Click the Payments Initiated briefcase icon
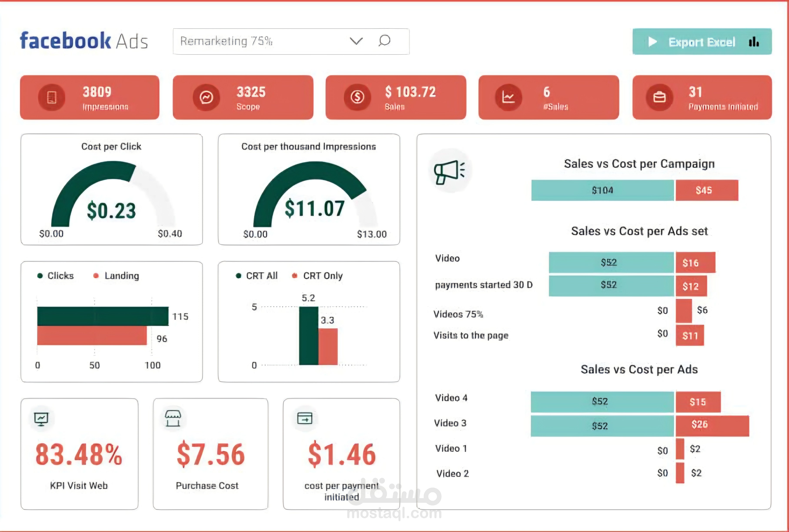 tap(659, 97)
